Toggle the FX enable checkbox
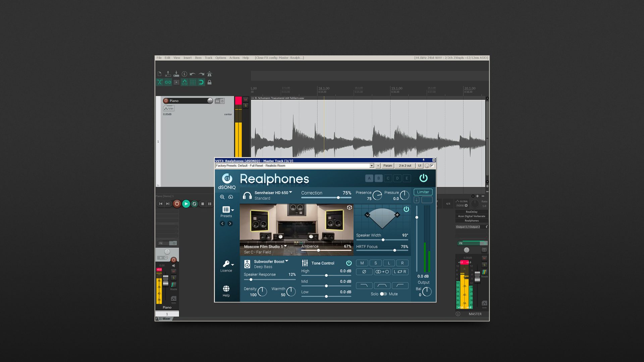 point(432,166)
